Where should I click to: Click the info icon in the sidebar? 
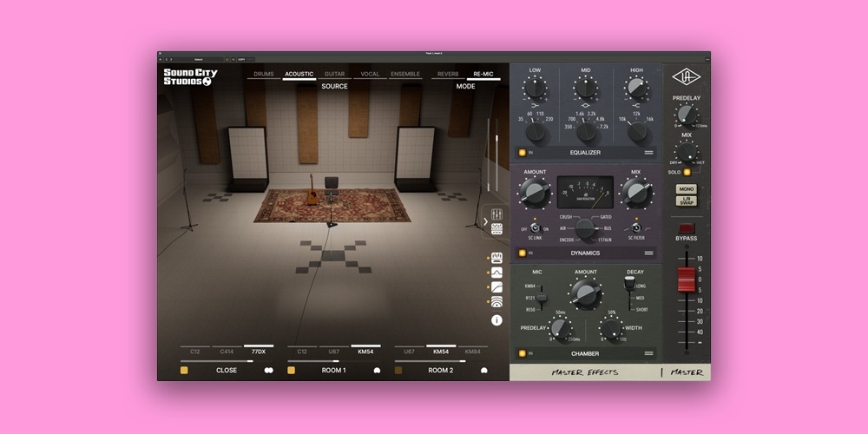(x=496, y=320)
